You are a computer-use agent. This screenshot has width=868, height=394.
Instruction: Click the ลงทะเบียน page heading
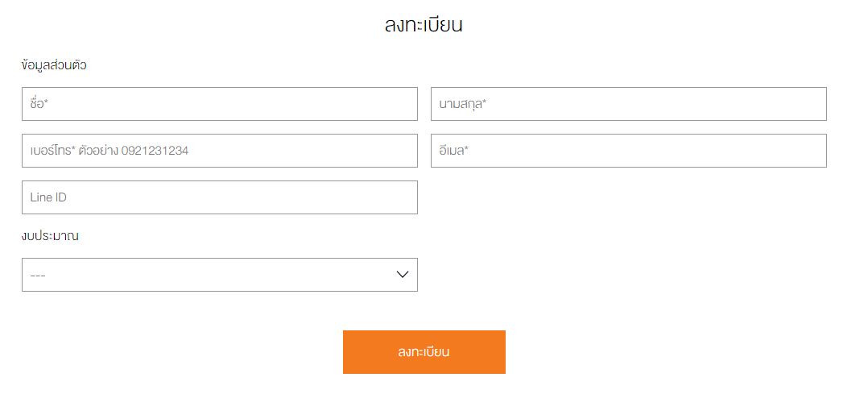click(424, 25)
